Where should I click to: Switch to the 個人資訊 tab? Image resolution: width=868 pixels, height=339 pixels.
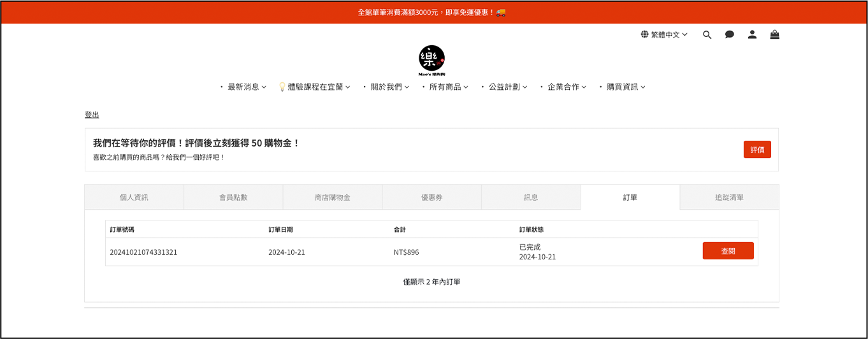pos(134,198)
